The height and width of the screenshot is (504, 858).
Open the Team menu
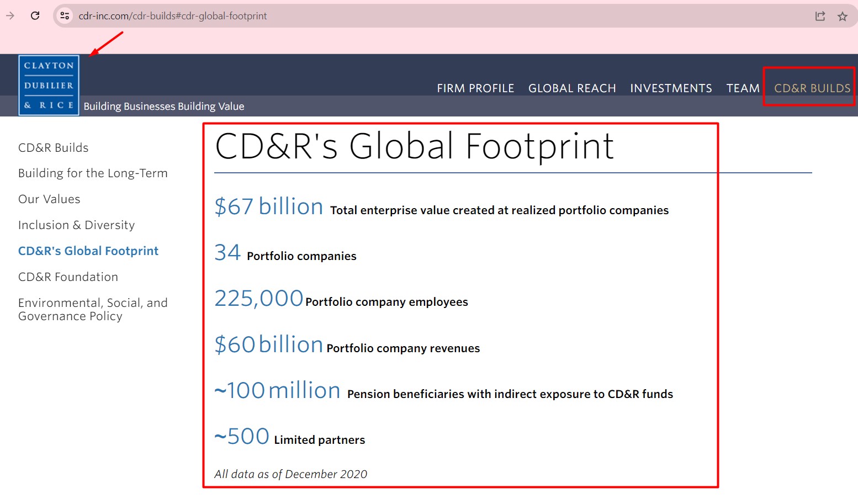click(743, 88)
